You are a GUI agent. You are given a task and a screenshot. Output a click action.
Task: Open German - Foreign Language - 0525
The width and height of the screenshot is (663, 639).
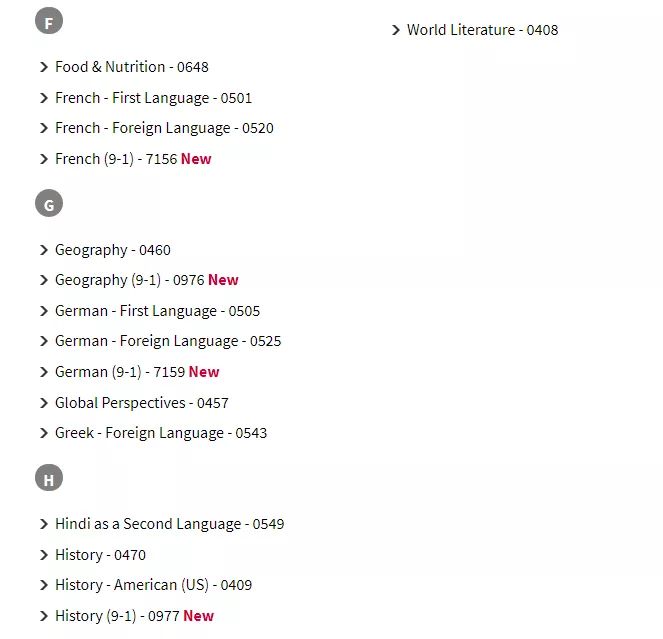click(x=168, y=341)
